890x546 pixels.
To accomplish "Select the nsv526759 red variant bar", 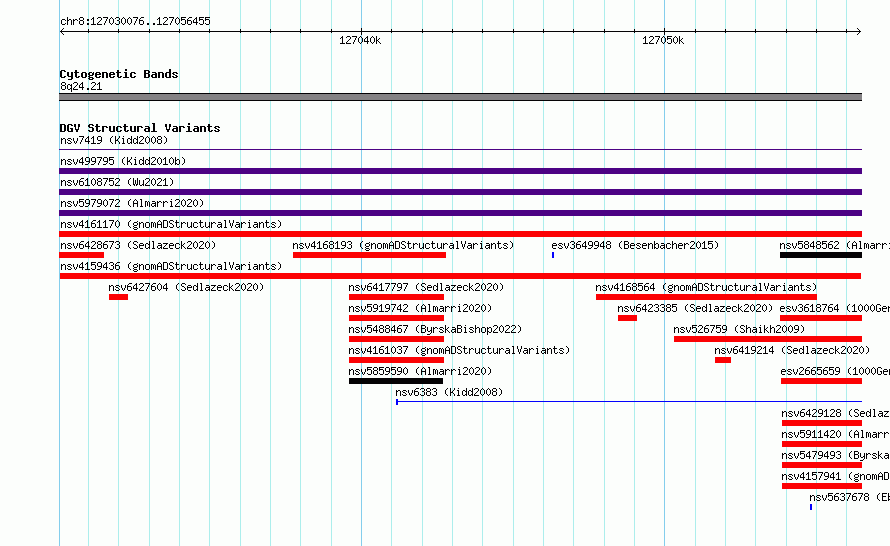I will [x=768, y=339].
